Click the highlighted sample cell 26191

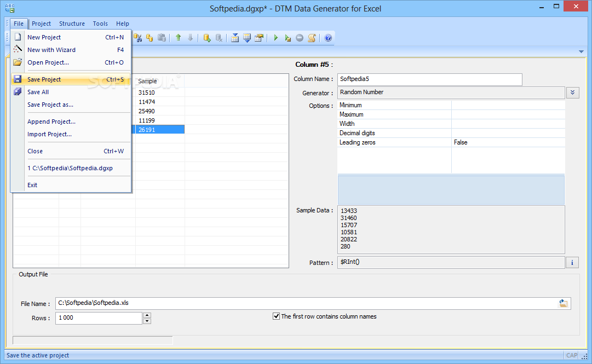coord(160,129)
